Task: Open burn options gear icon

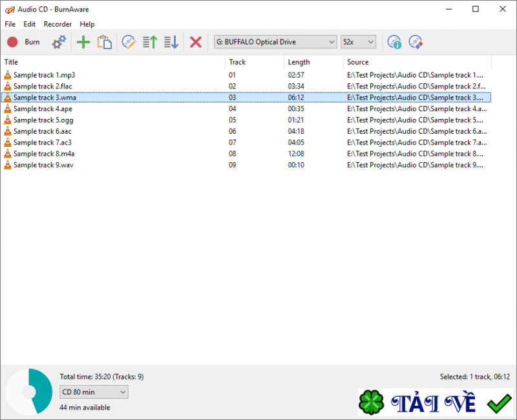Action: (x=59, y=42)
